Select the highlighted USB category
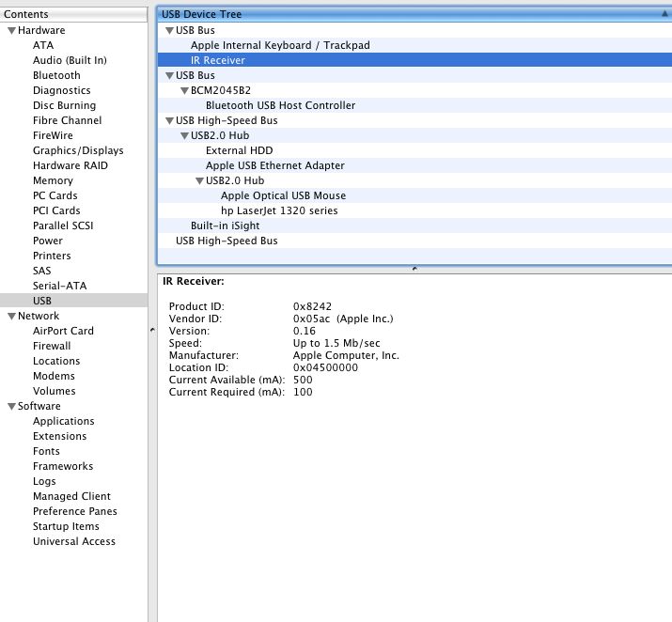Image resolution: width=672 pixels, height=622 pixels. pyautogui.click(x=73, y=301)
